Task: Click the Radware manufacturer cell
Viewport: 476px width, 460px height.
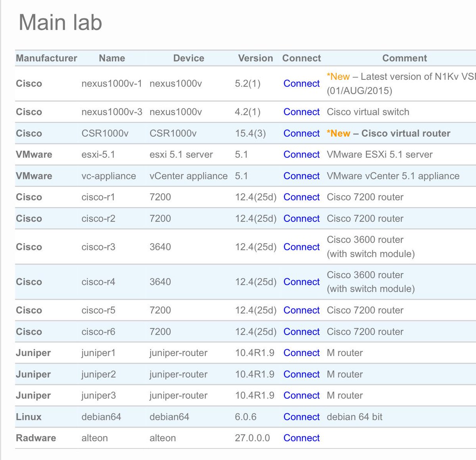Action: (36, 438)
